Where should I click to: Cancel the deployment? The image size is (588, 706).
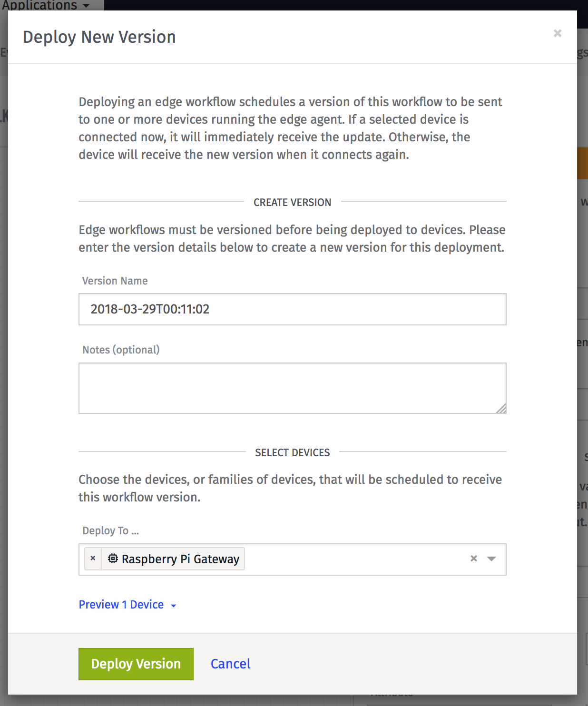pos(230,664)
